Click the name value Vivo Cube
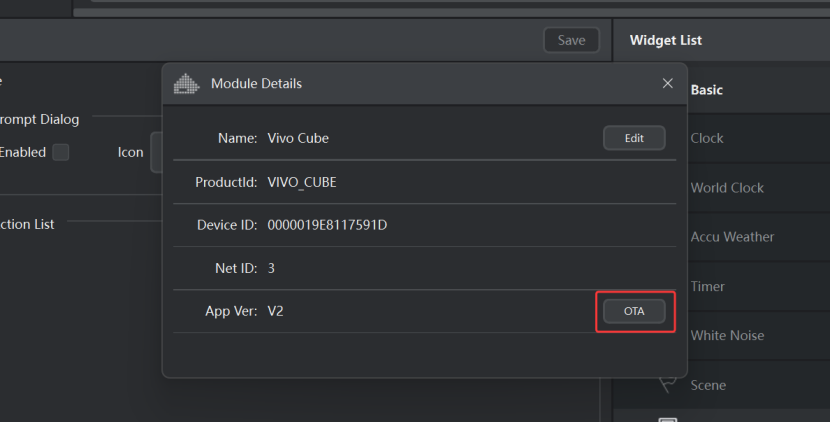 pos(298,138)
